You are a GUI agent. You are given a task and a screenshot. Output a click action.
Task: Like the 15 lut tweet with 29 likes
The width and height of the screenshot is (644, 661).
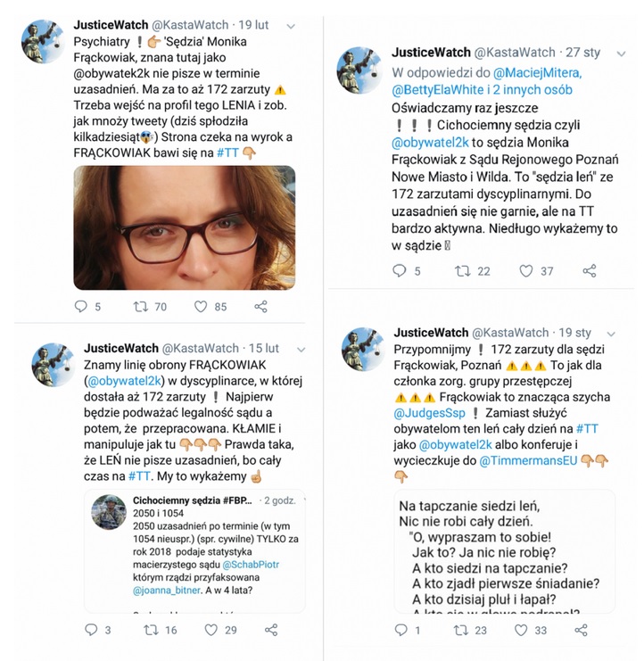coord(211,630)
